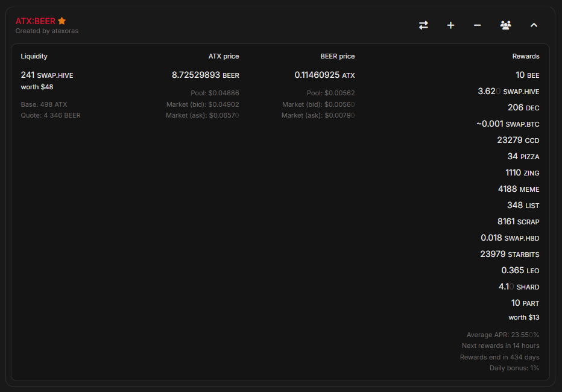Click the '4188 MEME' reward
Viewport: 562px width, 392px height.
click(x=519, y=189)
